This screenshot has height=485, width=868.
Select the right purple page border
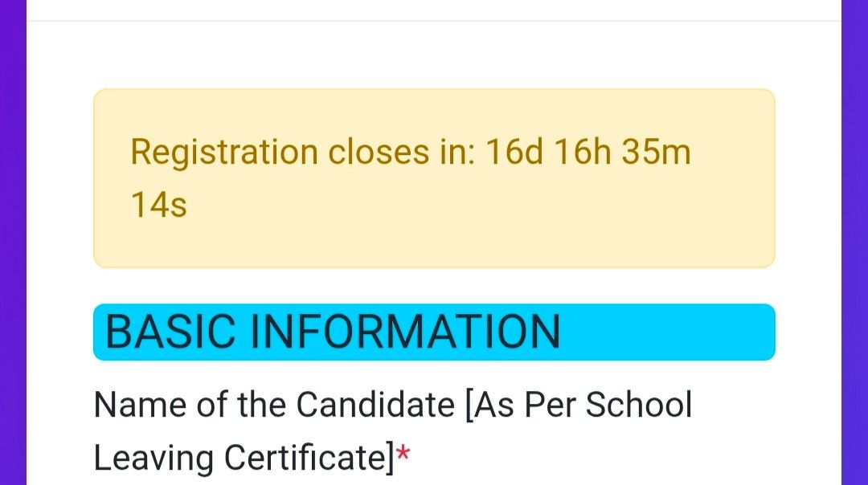[x=856, y=241]
